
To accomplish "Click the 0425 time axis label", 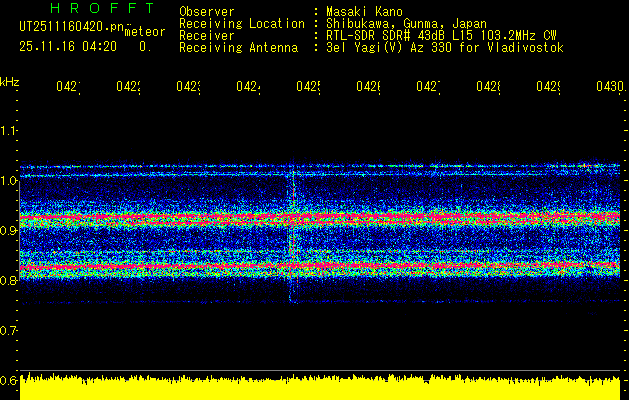I will (x=308, y=87).
